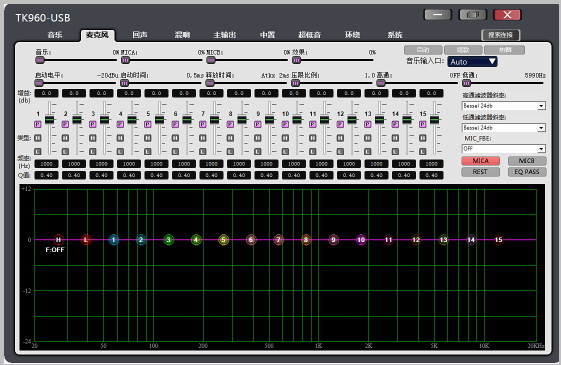Choose P peak type icon for band 8

pyautogui.click(x=230, y=124)
